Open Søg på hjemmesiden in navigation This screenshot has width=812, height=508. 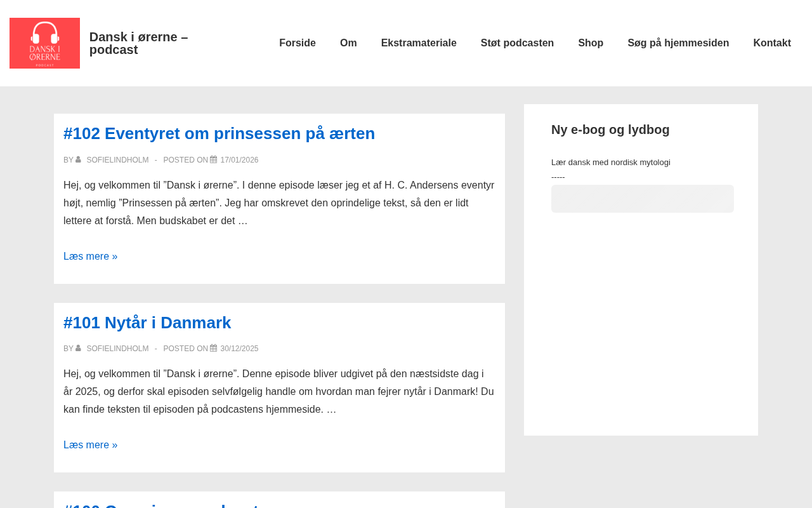coord(678,43)
